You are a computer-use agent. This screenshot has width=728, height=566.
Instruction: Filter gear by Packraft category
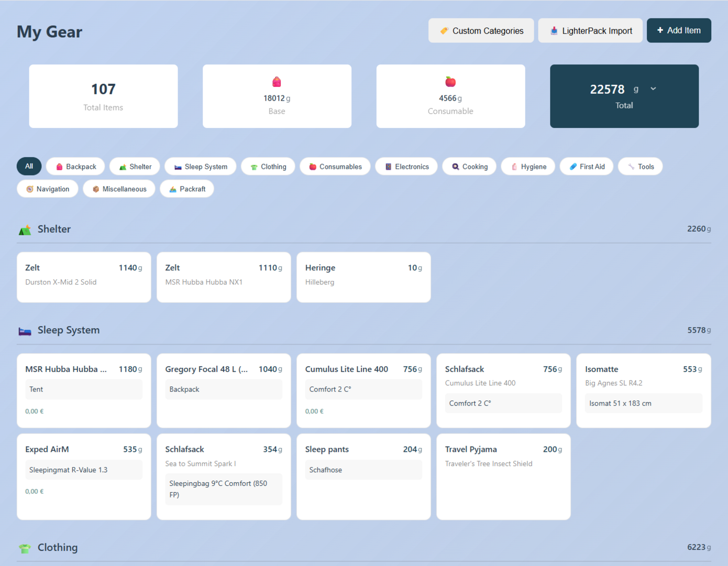pos(187,189)
